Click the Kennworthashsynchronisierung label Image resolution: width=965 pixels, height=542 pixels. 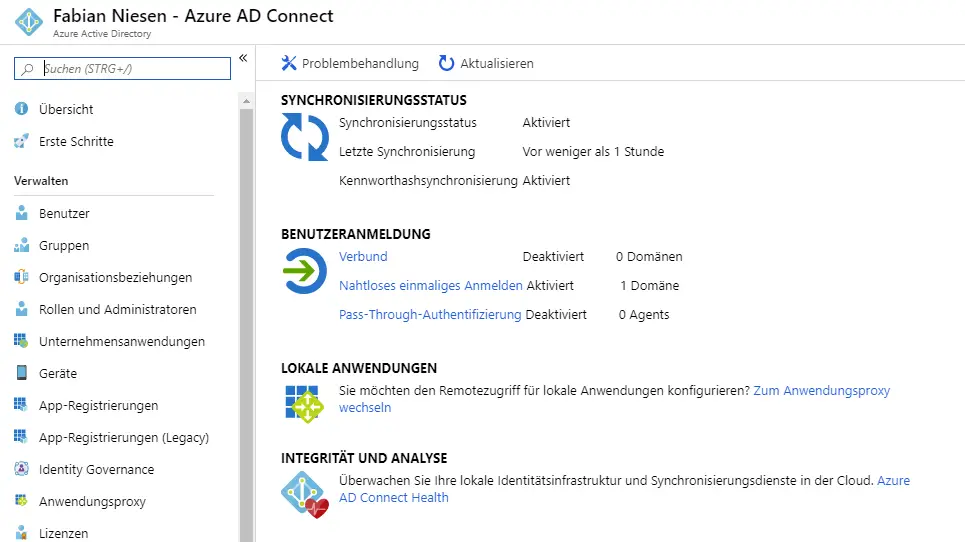(x=428, y=180)
